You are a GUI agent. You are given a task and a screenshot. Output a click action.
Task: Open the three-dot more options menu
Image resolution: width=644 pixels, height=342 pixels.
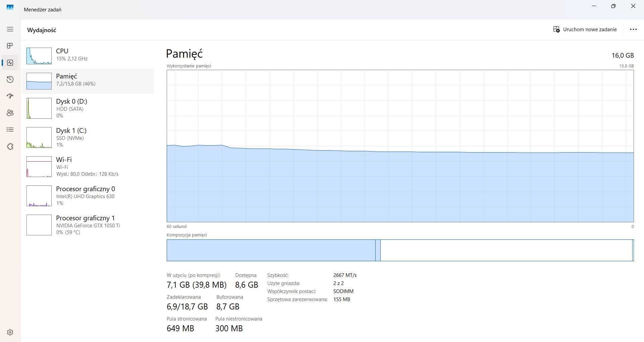pos(633,30)
